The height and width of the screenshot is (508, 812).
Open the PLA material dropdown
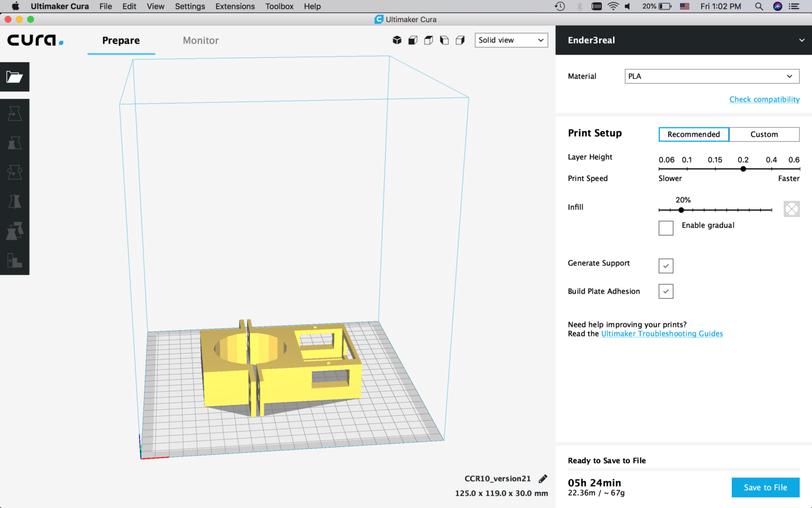(x=712, y=76)
